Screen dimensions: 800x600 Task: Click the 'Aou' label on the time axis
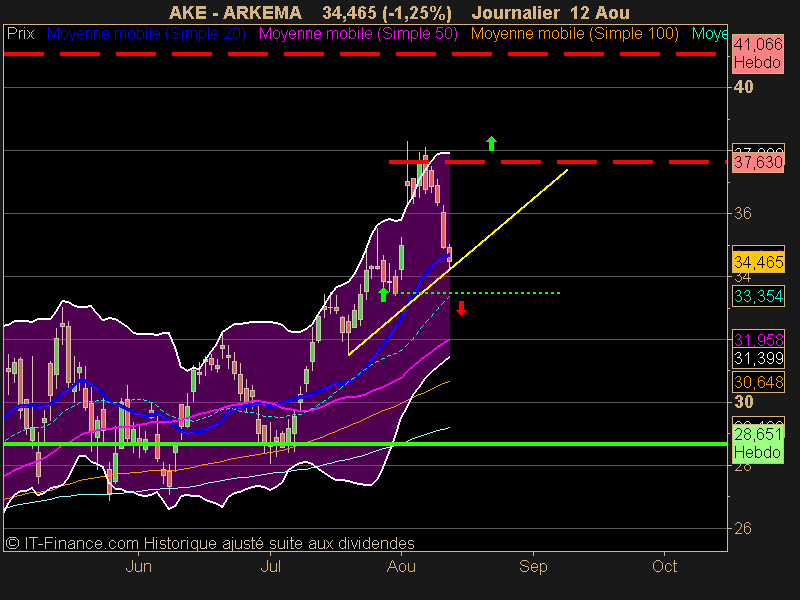pos(402,566)
